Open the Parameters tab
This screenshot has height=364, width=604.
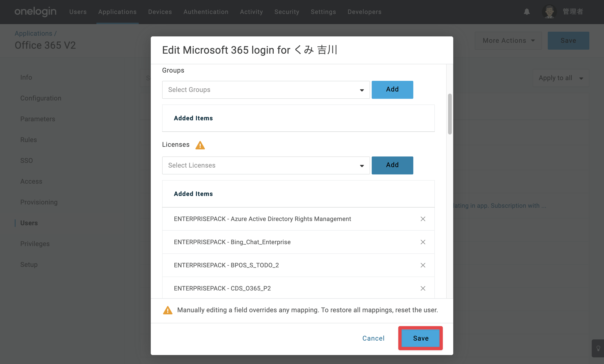click(38, 119)
